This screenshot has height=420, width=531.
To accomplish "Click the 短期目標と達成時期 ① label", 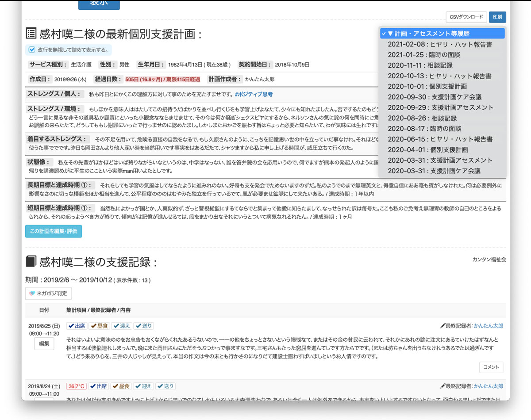I will (x=61, y=208).
